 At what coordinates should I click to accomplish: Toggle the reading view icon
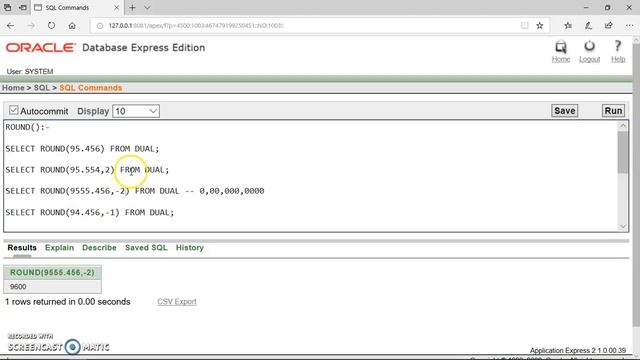click(x=524, y=26)
